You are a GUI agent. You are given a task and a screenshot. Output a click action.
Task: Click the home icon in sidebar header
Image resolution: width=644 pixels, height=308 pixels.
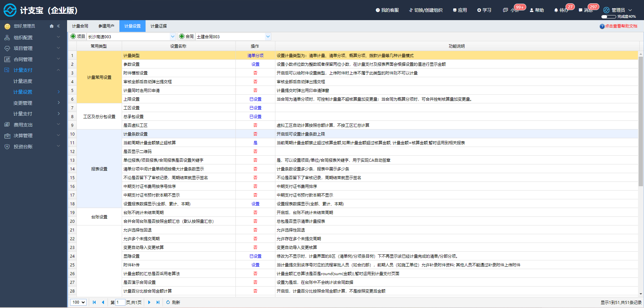tap(52, 26)
